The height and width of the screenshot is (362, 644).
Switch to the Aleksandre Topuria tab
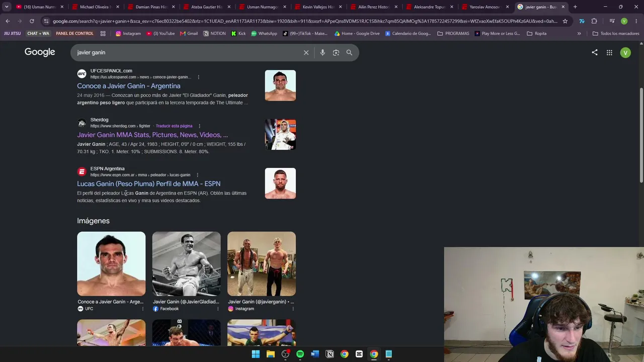pos(430,7)
